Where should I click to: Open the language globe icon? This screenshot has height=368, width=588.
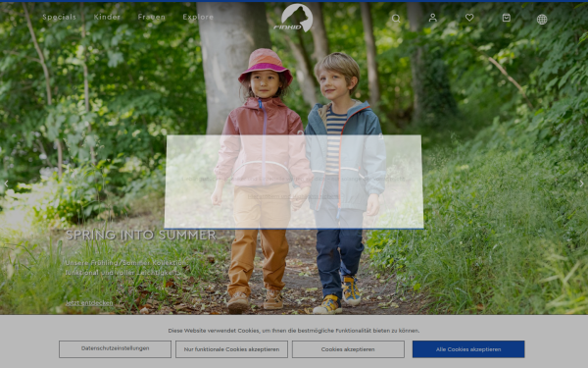click(542, 20)
